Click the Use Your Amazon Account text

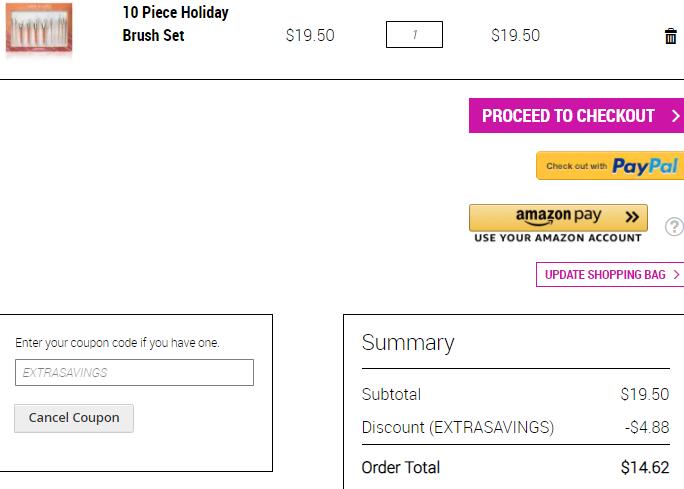558,238
